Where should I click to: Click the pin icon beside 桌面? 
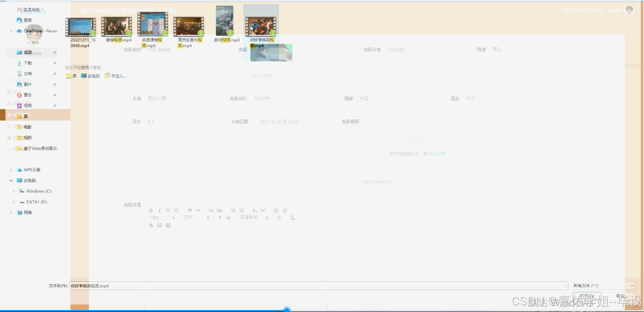tap(54, 52)
